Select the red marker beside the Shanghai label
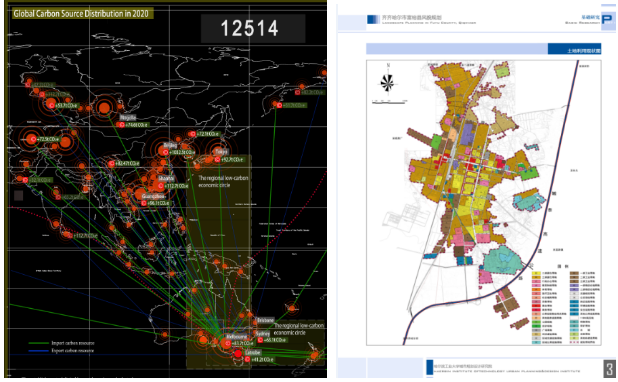Image resolution: width=618 pixels, height=382 pixels. pyautogui.click(x=160, y=186)
